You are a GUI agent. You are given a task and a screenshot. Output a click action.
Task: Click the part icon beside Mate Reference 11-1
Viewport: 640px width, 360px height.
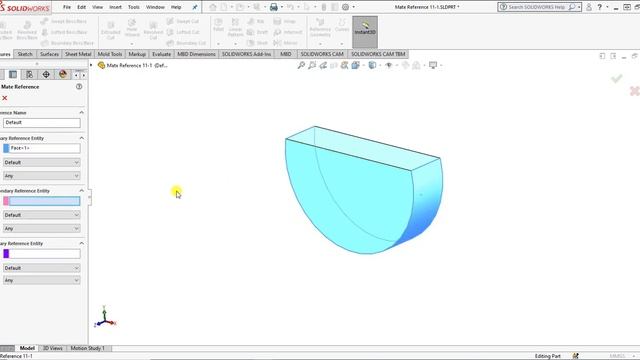pos(101,65)
